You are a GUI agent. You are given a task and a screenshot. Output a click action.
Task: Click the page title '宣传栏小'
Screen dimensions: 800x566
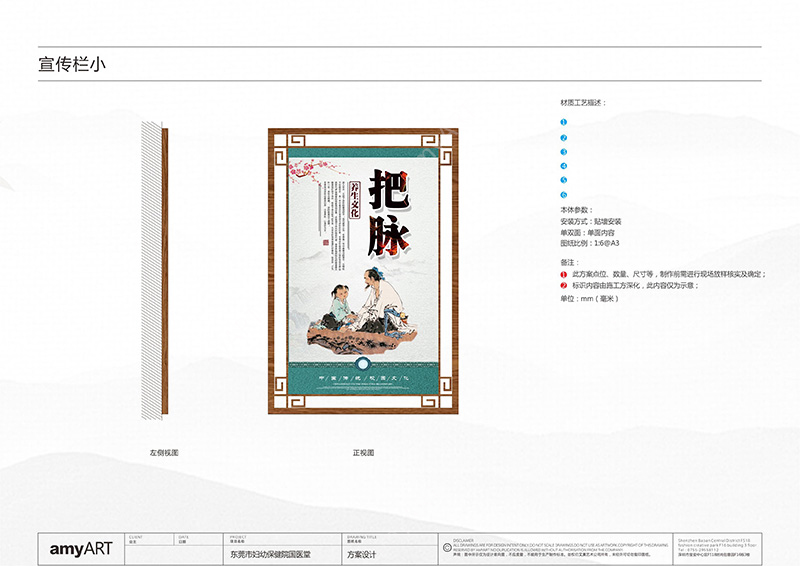click(x=72, y=64)
